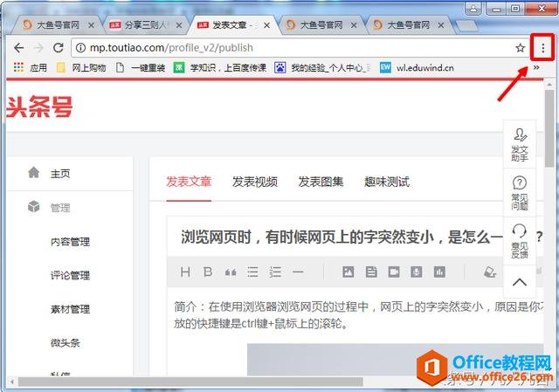Go to 主页 in the sidebar
559x392 pixels.
click(70, 174)
